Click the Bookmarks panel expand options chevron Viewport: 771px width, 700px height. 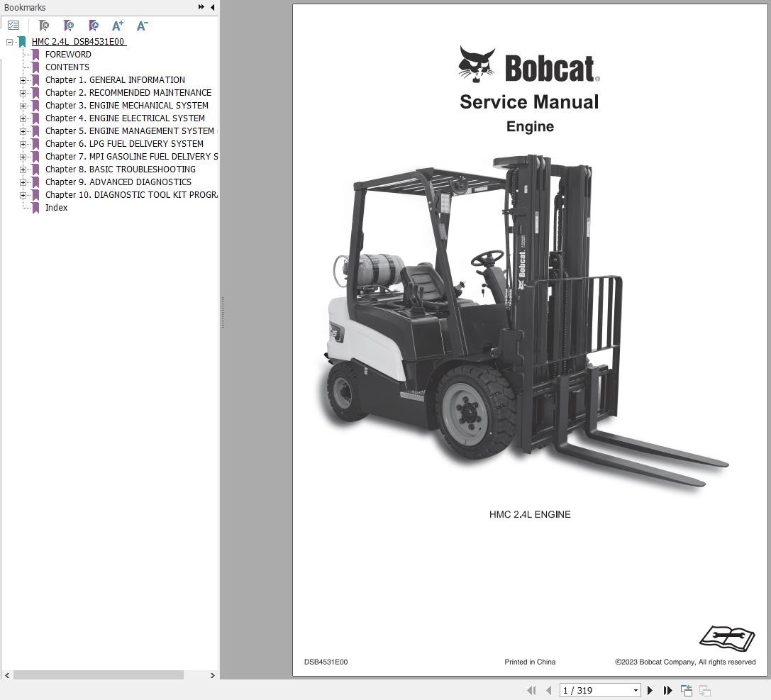click(x=201, y=7)
